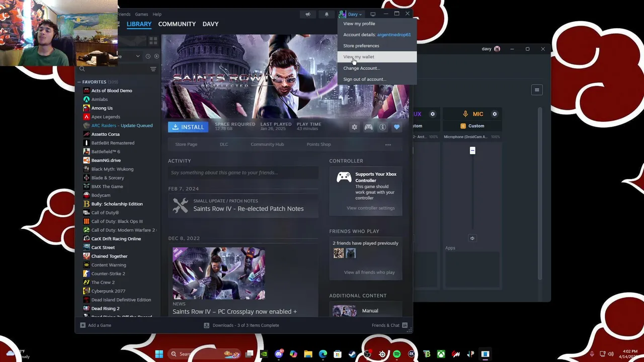Select Sign out of account...
The height and width of the screenshot is (362, 644).
pos(365,79)
